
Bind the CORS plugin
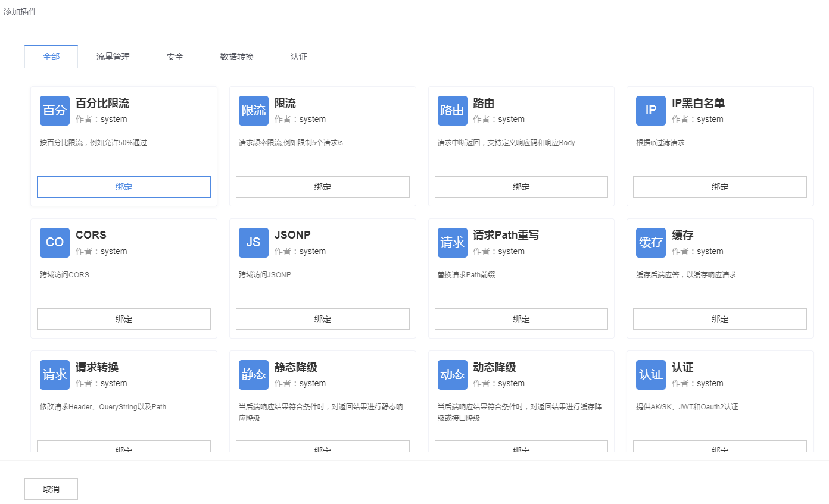tap(124, 319)
